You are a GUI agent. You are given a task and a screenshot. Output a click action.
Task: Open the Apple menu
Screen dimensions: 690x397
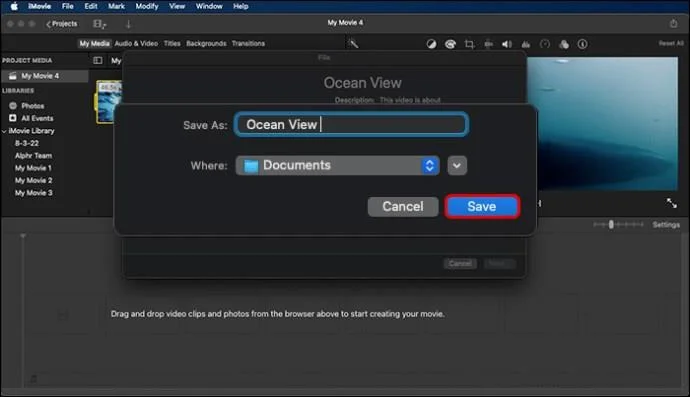pos(14,6)
